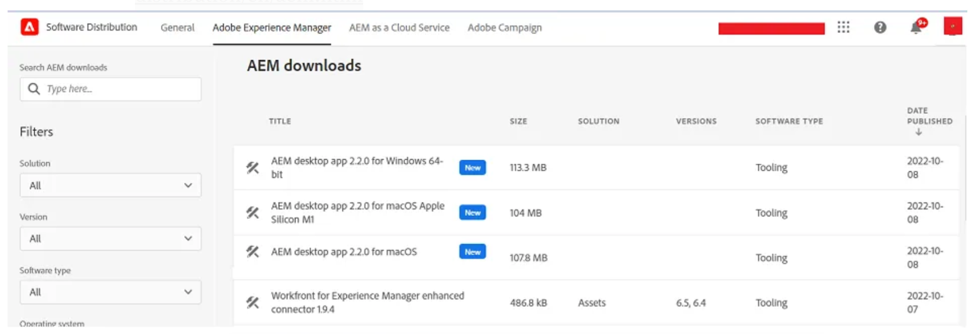This screenshot has height=334, width=980.
Task: Click tooling icon beside Workfront connector row
Action: (x=253, y=302)
